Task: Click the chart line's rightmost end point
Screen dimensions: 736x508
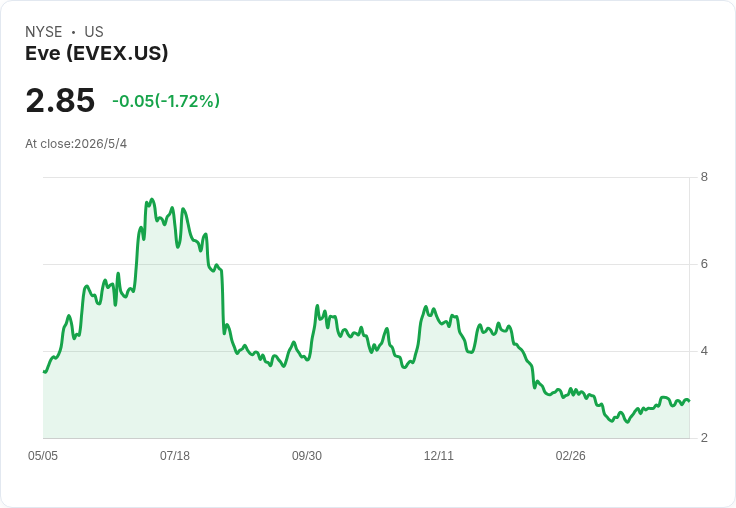Action: point(689,400)
